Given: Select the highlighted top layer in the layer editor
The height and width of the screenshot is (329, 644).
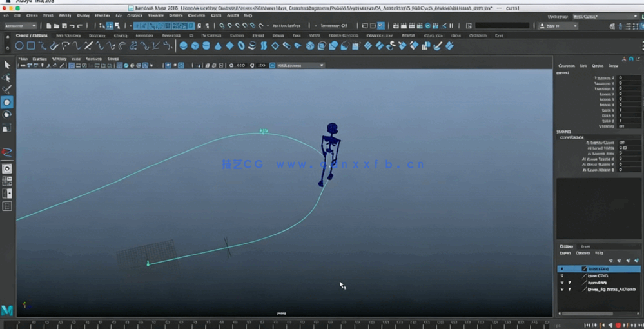Looking at the screenshot, I should 599,268.
